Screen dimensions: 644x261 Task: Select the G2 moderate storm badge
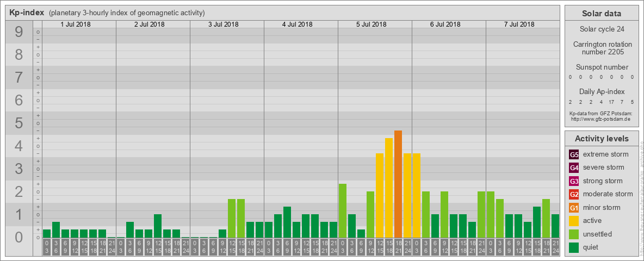click(x=574, y=195)
